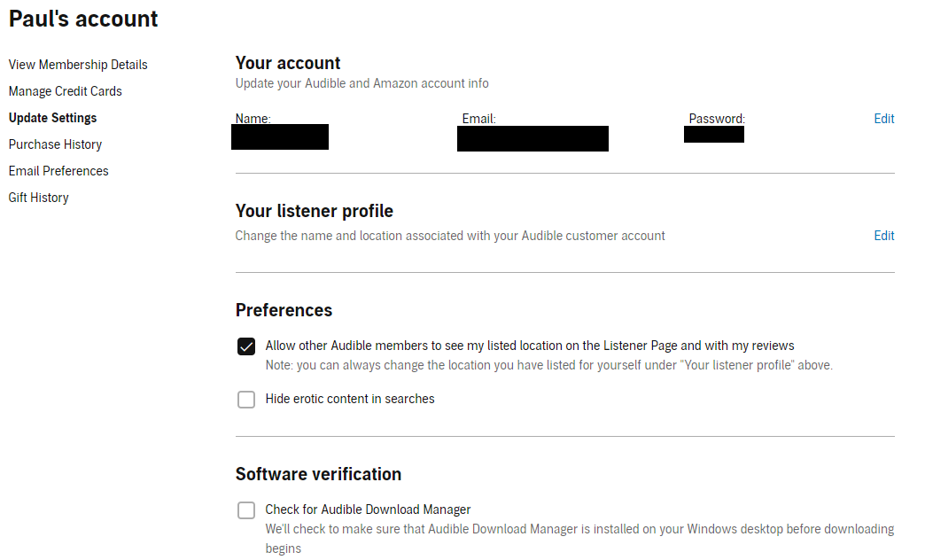Screen dimensions: 925x560
Task: Edit your account password info
Action: pos(883,118)
